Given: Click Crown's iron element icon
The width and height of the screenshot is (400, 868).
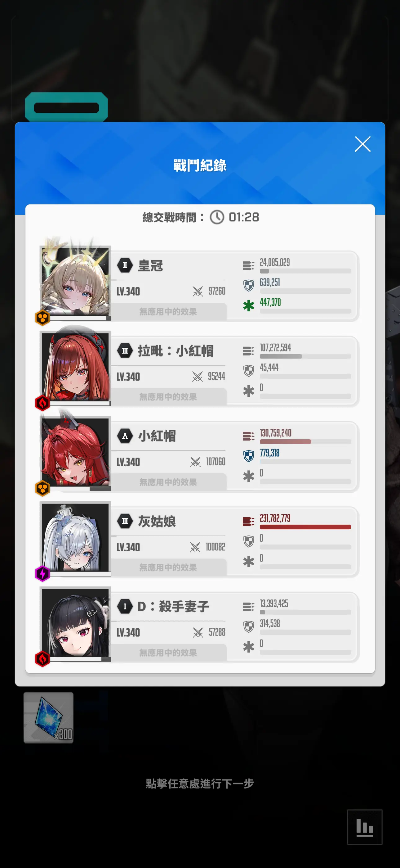Looking at the screenshot, I should point(42,318).
